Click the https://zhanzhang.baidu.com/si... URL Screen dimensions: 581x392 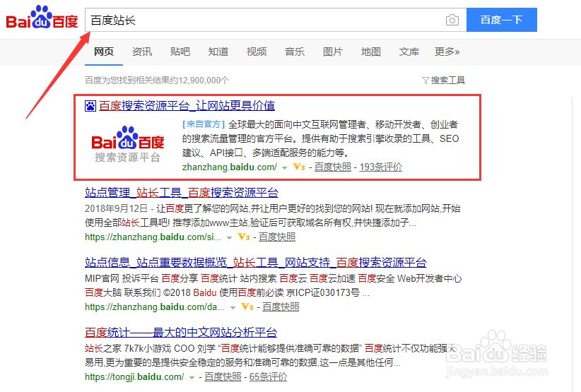point(153,237)
